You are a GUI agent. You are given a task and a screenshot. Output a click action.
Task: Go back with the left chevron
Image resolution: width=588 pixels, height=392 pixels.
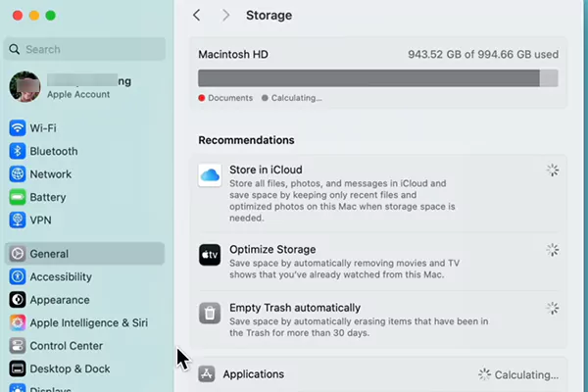point(197,15)
